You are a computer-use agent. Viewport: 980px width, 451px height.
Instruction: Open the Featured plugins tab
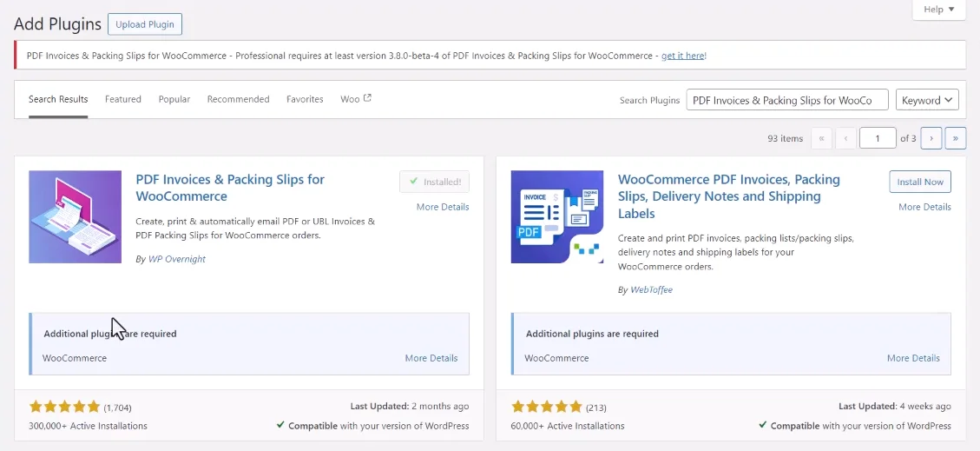coord(123,99)
